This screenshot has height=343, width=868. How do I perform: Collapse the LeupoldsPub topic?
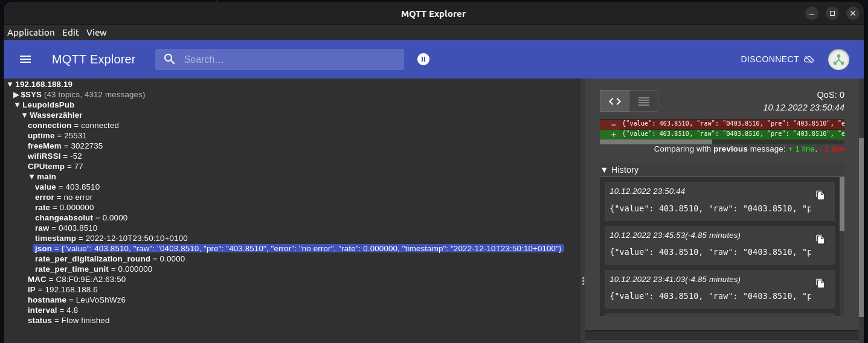pyautogui.click(x=18, y=105)
